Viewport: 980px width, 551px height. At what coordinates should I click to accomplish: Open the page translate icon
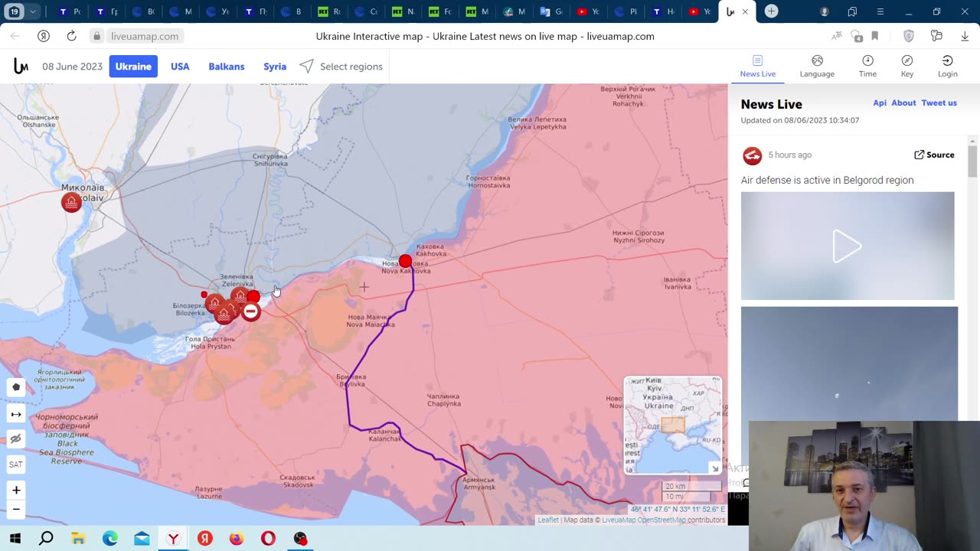point(837,36)
